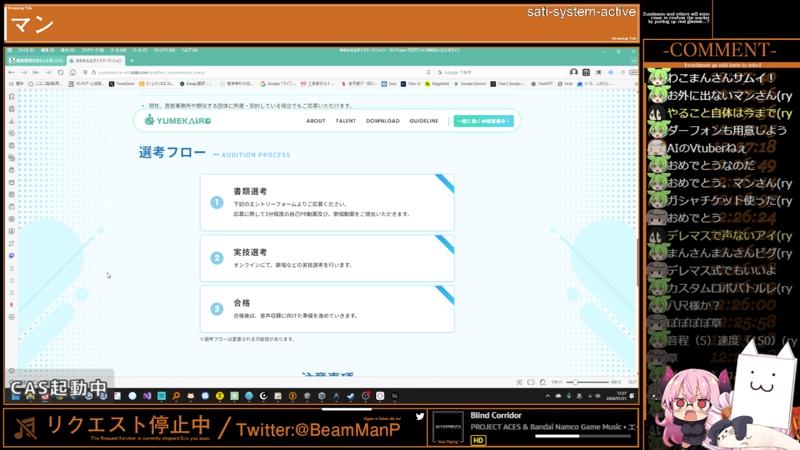Click the Twitter bird icon in the overlay
This screenshot has height=450, width=800.
(x=420, y=416)
